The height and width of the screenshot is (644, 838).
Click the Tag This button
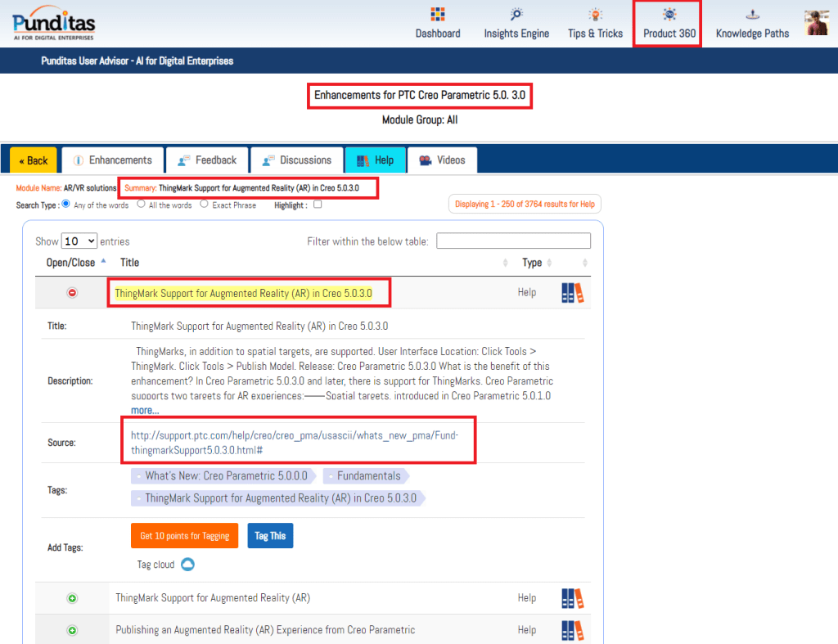(x=270, y=536)
